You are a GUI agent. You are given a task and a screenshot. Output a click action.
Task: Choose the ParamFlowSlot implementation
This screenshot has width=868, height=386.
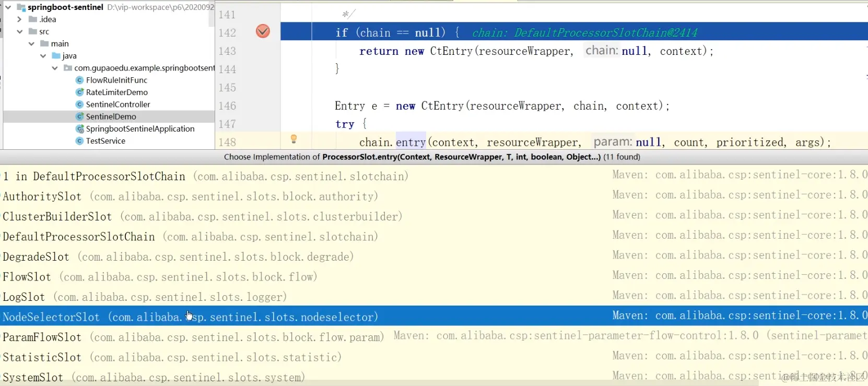point(434,337)
